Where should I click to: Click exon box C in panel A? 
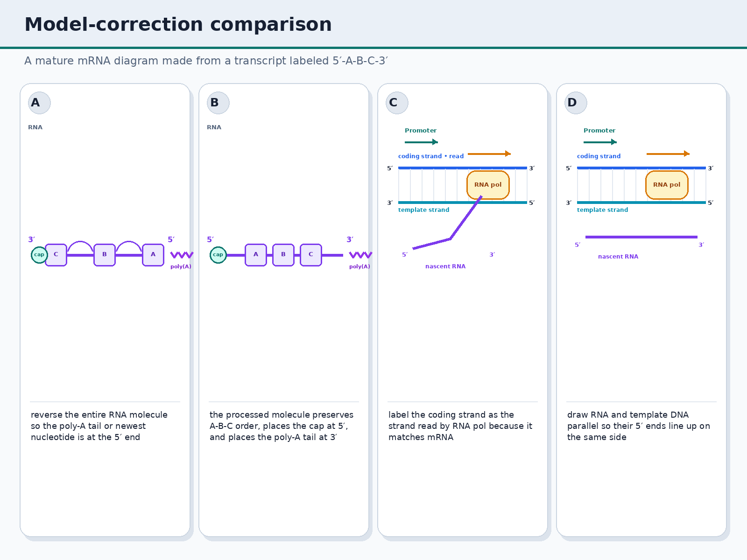(x=56, y=255)
